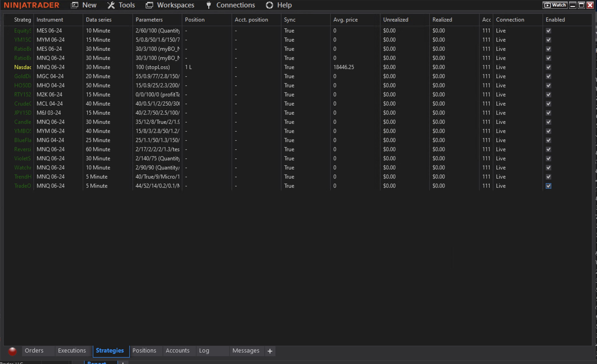Disable the EquityS strategy on MES 10 Minute
Image resolution: width=597 pixels, height=364 pixels.
click(x=548, y=30)
